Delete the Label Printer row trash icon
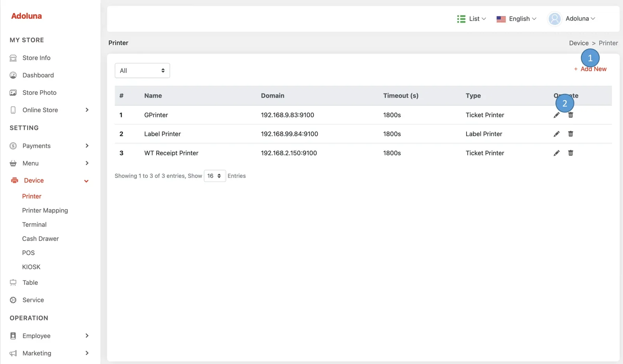This screenshot has width=623, height=364. click(570, 134)
